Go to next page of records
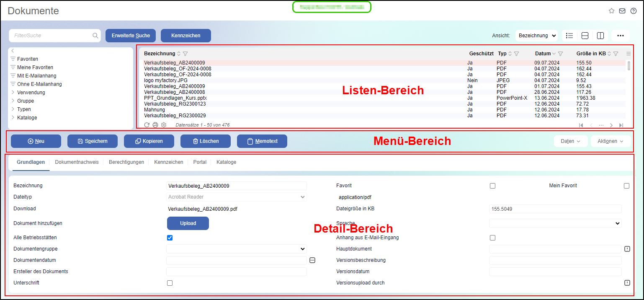 click(611, 125)
